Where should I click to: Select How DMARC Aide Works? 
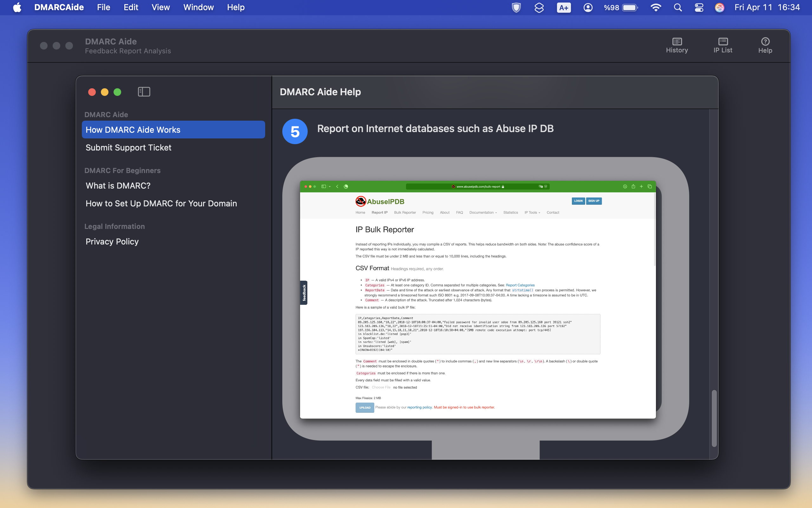coord(174,130)
